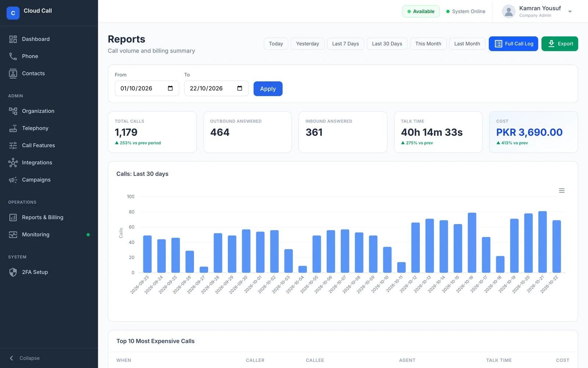Click the Call Features sliders icon

[x=13, y=145]
